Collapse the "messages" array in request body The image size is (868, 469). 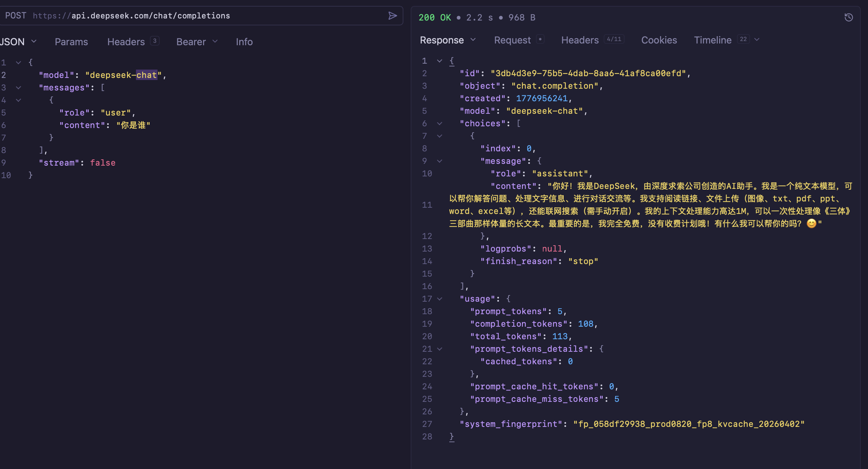(18, 88)
